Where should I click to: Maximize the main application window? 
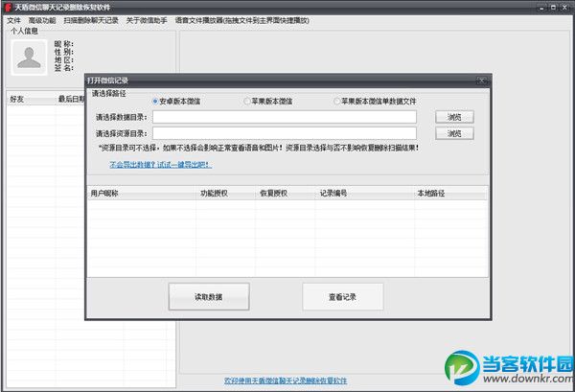coord(553,7)
